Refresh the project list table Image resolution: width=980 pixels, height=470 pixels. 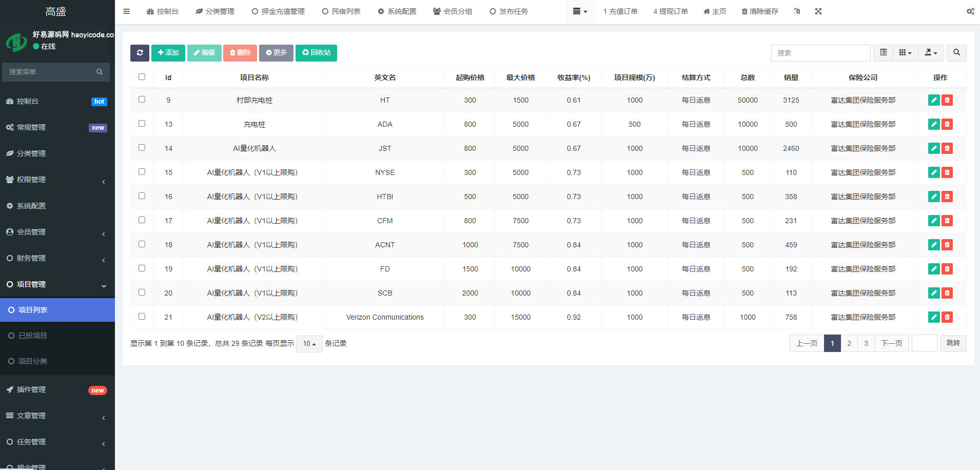(x=140, y=53)
